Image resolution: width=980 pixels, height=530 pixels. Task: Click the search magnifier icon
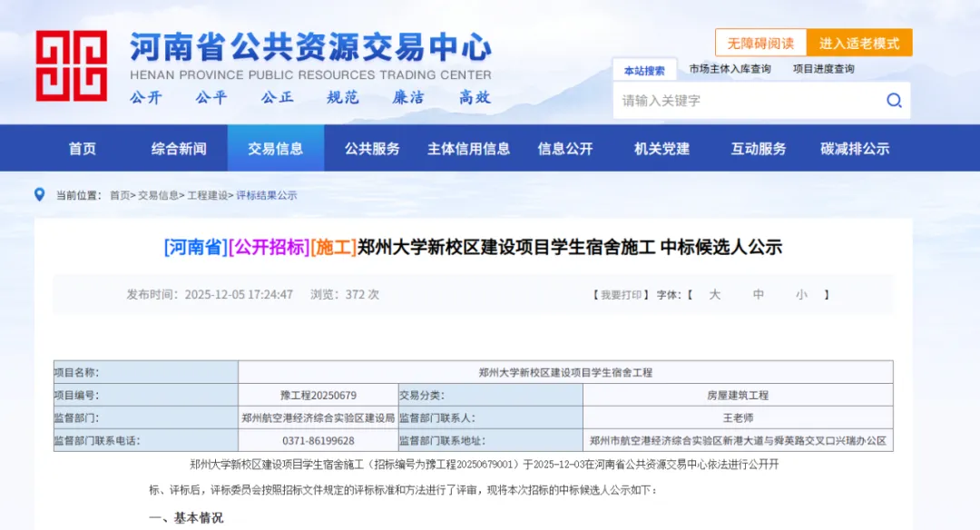coord(894,101)
